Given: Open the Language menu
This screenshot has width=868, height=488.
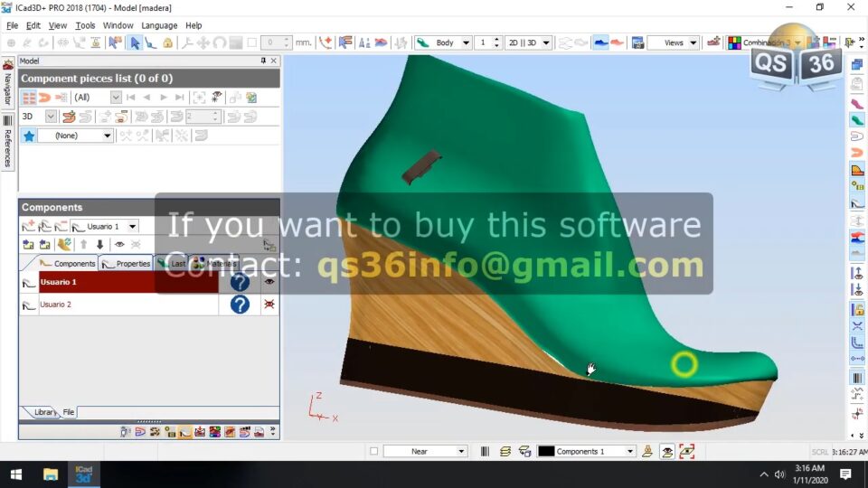Looking at the screenshot, I should pyautogui.click(x=159, y=25).
